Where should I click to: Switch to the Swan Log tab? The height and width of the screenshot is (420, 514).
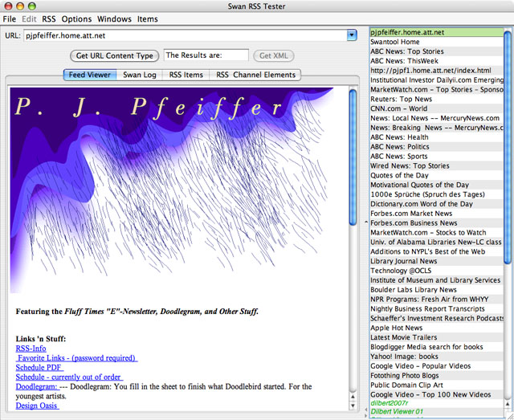tap(140, 75)
